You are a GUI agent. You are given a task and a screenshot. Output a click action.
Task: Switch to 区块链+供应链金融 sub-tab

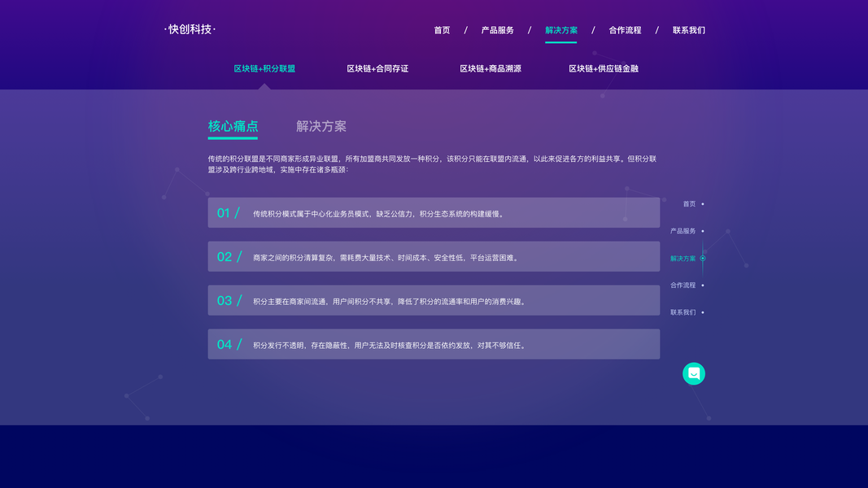click(604, 68)
